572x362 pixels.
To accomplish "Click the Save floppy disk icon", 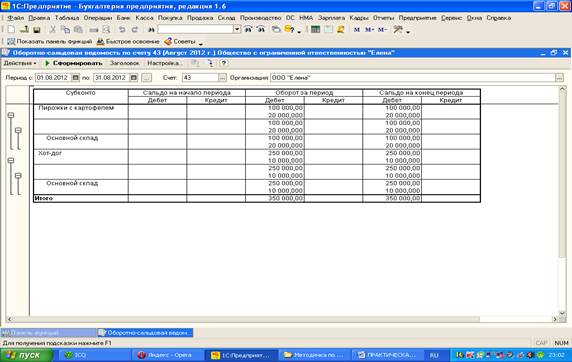I will (x=36, y=30).
